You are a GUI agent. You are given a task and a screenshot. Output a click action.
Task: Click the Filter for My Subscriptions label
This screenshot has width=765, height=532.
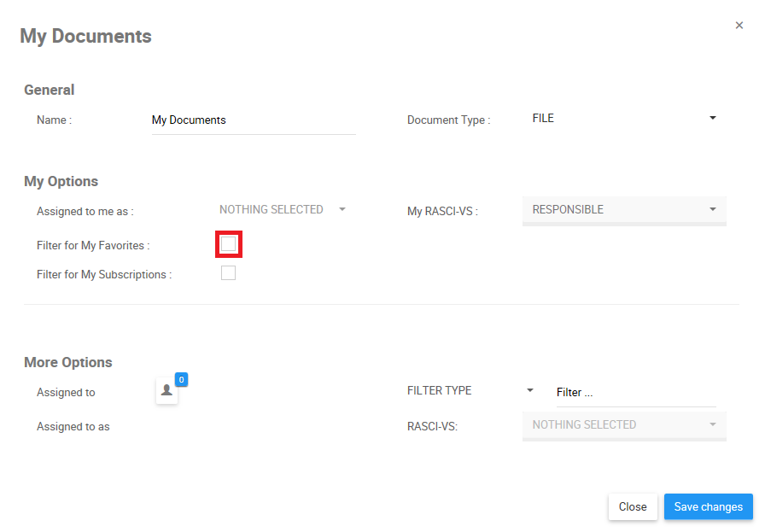click(104, 275)
